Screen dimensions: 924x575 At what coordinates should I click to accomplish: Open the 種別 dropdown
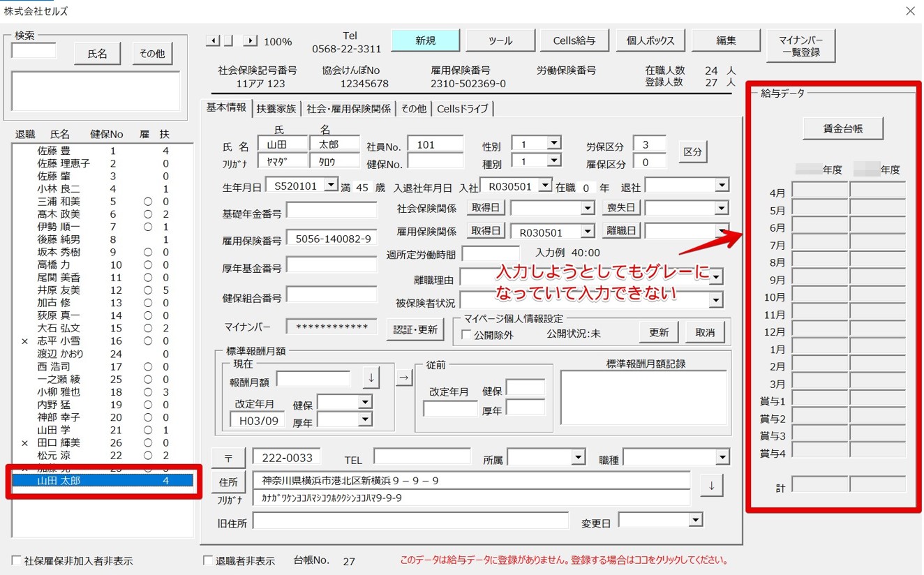(x=554, y=160)
